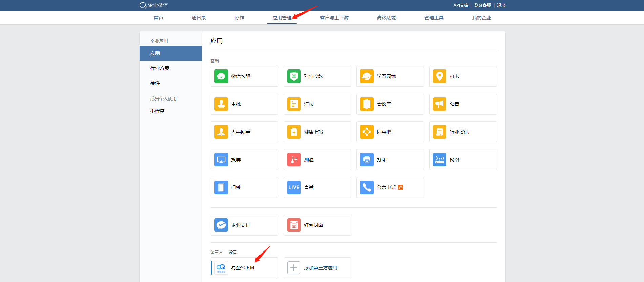644x282 pixels.
Task: Click the 公费电话 phone icon
Action: tap(367, 187)
